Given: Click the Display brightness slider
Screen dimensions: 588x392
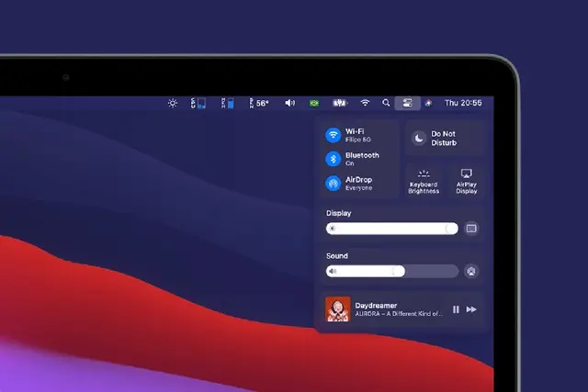Looking at the screenshot, I should (392, 229).
